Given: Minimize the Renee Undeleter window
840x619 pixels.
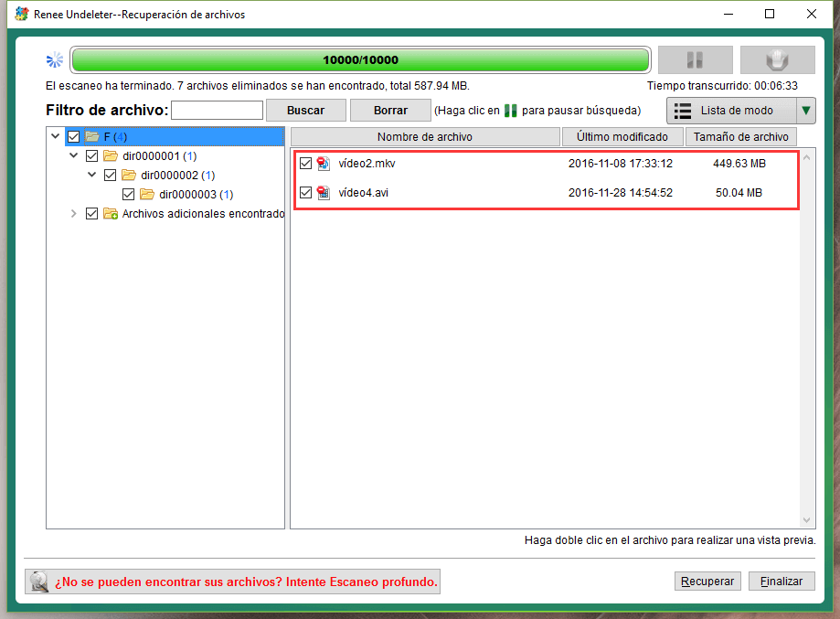Looking at the screenshot, I should tap(728, 14).
